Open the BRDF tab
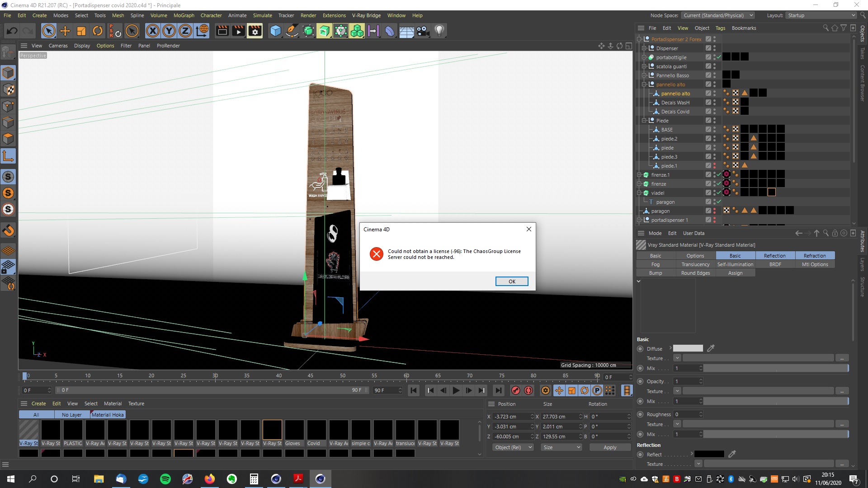 (775, 264)
